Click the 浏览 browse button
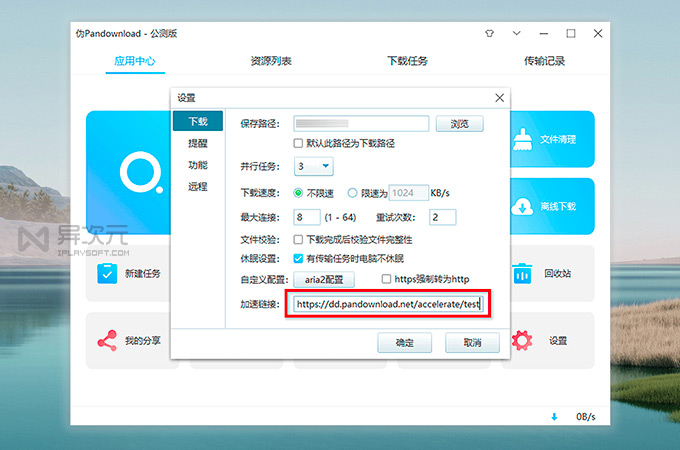 [x=459, y=124]
